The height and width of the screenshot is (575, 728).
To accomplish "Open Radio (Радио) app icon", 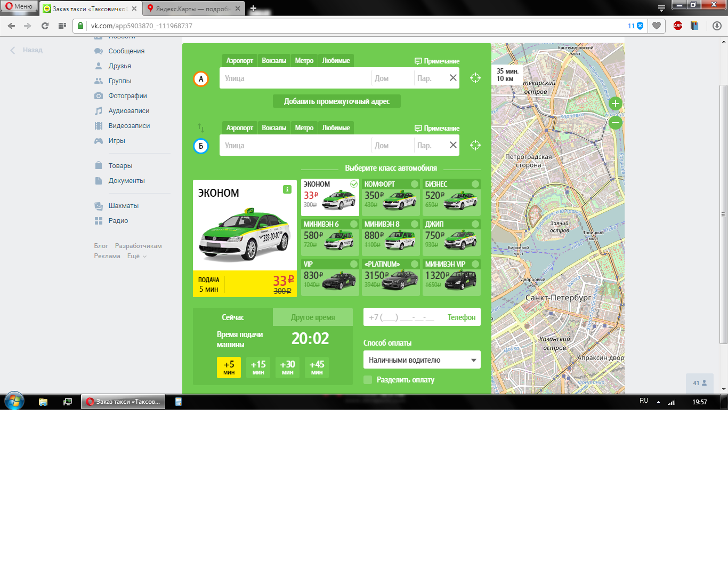I will (99, 221).
